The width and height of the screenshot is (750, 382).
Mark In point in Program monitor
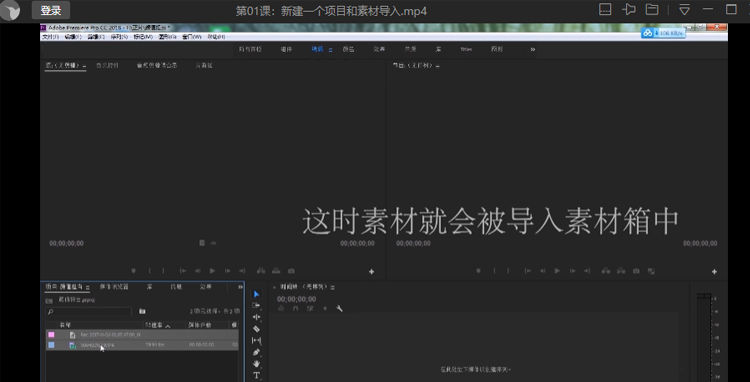[x=494, y=271]
